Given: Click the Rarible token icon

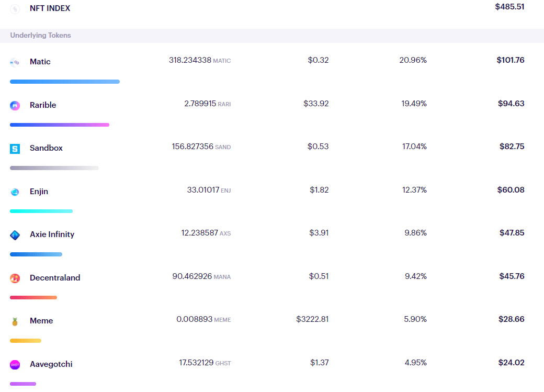Looking at the screenshot, I should [14, 105].
